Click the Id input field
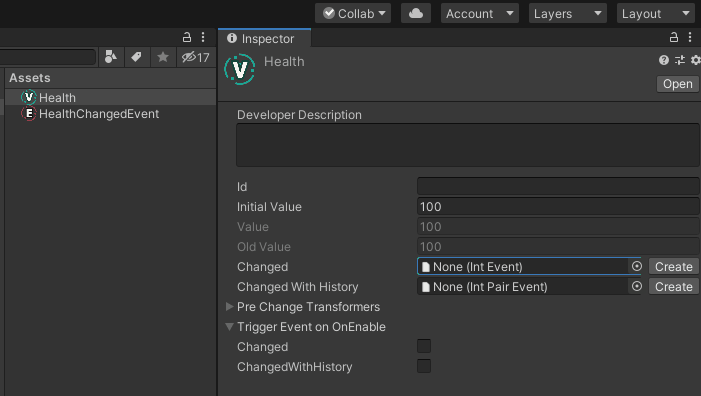Image resolution: width=701 pixels, height=396 pixels. click(x=558, y=186)
